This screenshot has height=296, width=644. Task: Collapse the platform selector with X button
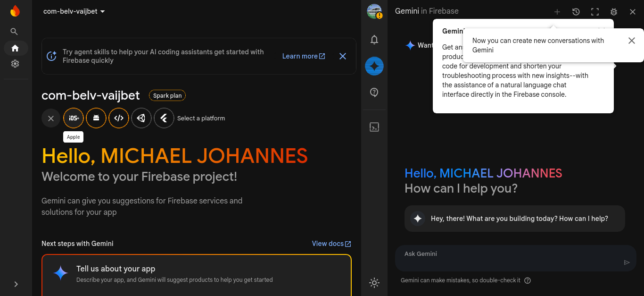click(51, 118)
